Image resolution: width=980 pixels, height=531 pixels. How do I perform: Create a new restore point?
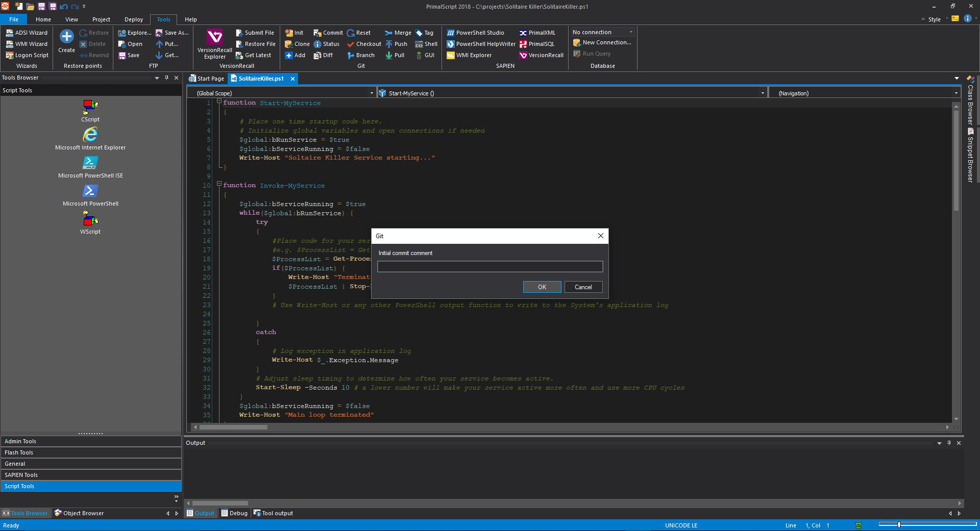pyautogui.click(x=66, y=41)
